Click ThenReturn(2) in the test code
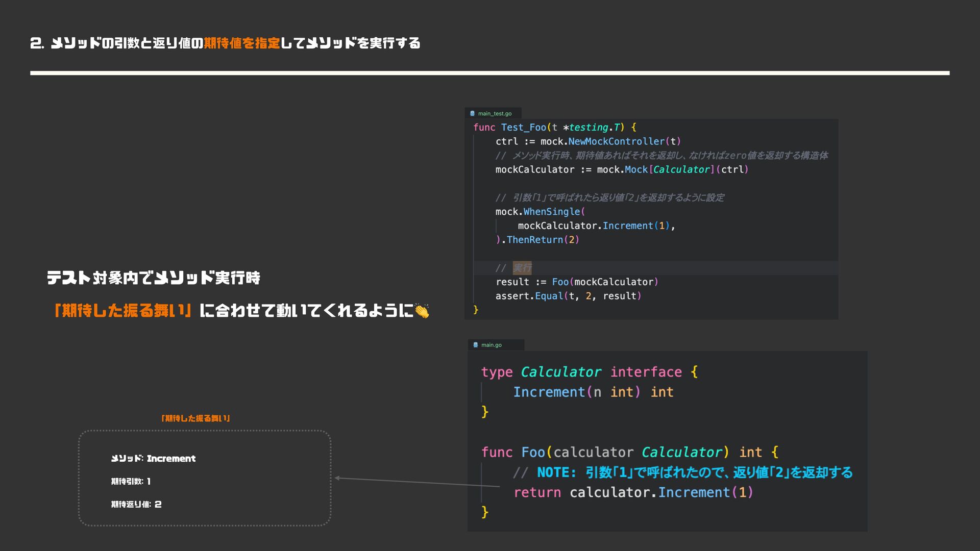Image resolution: width=980 pixels, height=551 pixels. [542, 240]
